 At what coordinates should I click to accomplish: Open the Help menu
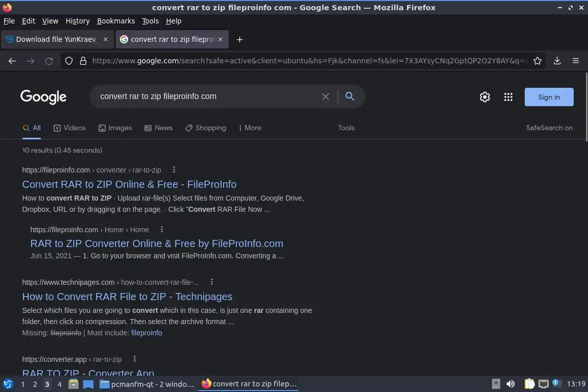174,21
